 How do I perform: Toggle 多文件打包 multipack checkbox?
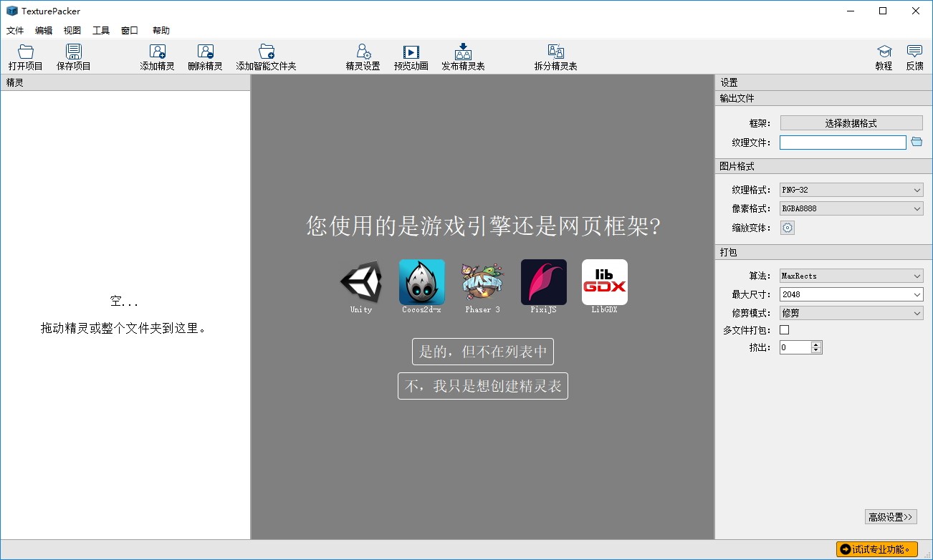784,330
